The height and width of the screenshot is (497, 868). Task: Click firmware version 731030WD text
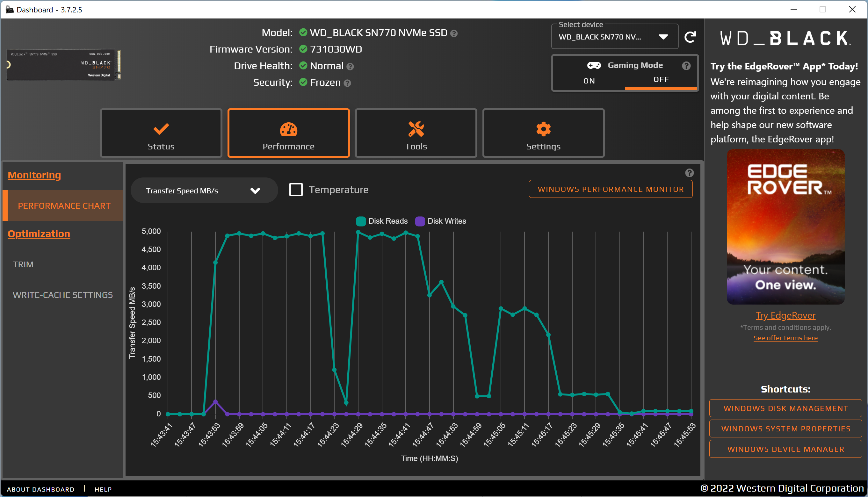(336, 49)
